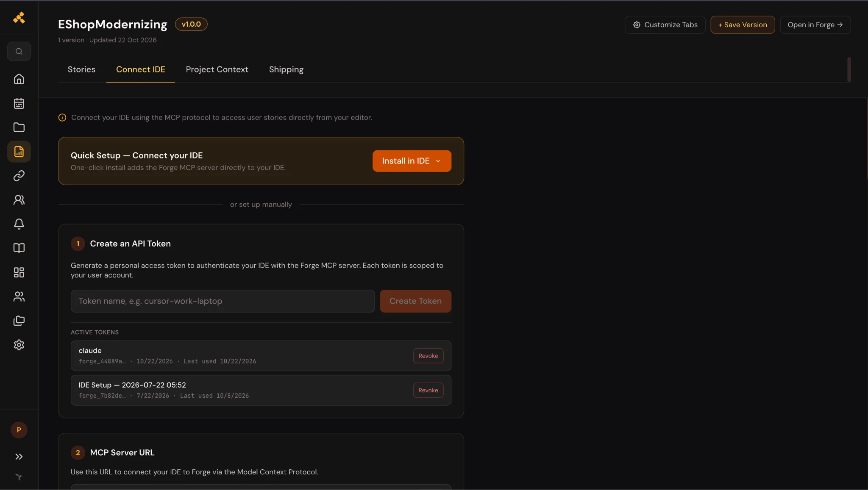Click the 'claude' token name
This screenshot has height=490, width=868.
pyautogui.click(x=90, y=351)
